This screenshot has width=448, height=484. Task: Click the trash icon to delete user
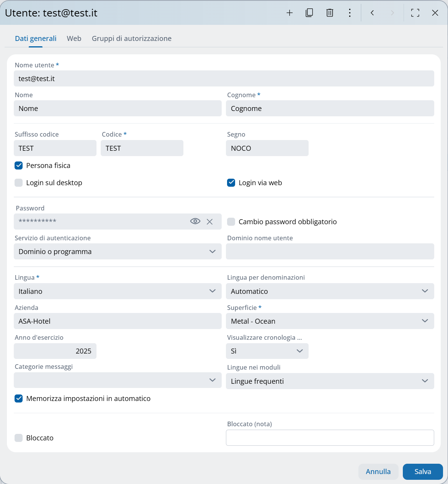[330, 13]
